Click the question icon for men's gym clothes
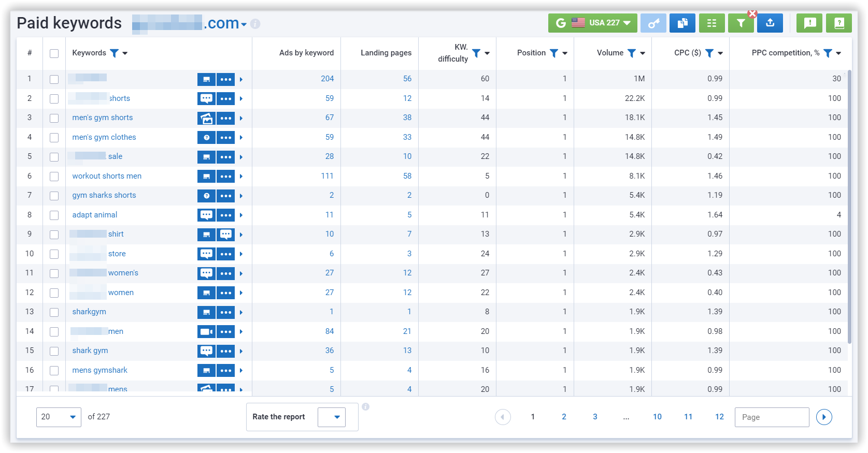The width and height of the screenshot is (868, 453). point(206,137)
